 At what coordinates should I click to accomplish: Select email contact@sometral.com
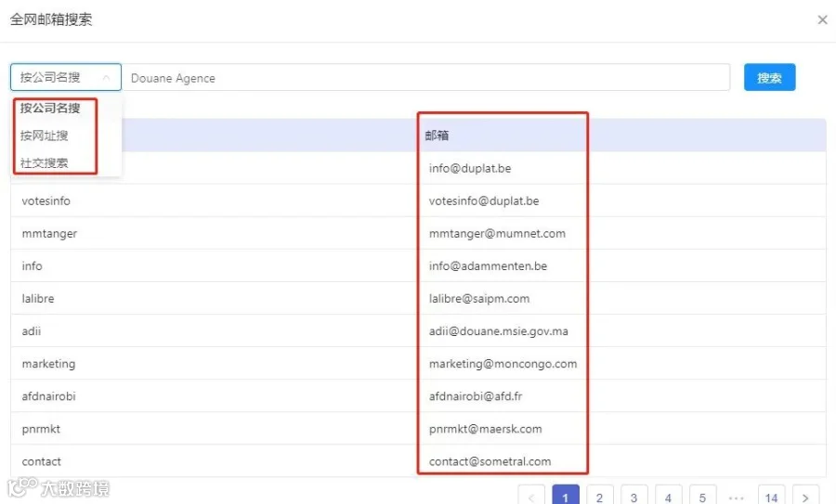(490, 461)
